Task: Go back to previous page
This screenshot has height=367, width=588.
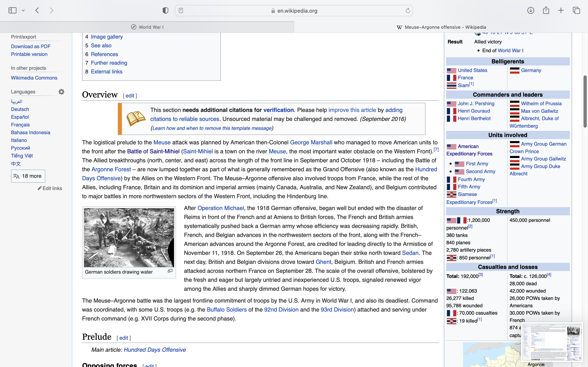Action: [37, 10]
